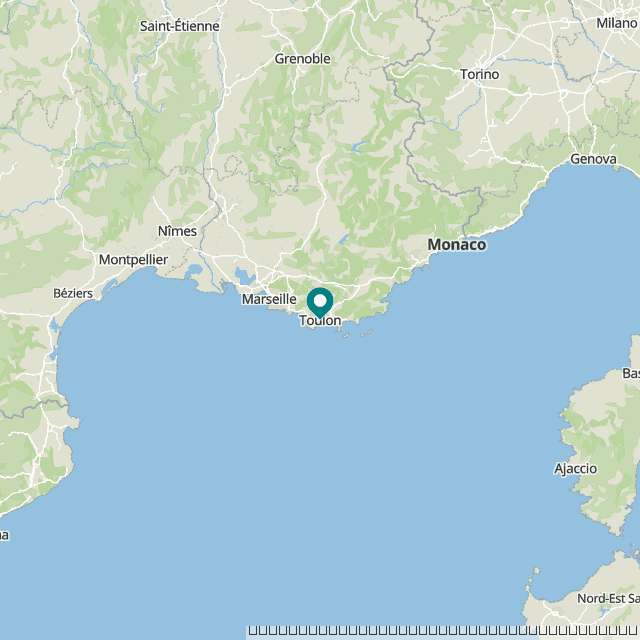Click the Ajaccio label on Corsica
The height and width of the screenshot is (640, 640).
[576, 469]
